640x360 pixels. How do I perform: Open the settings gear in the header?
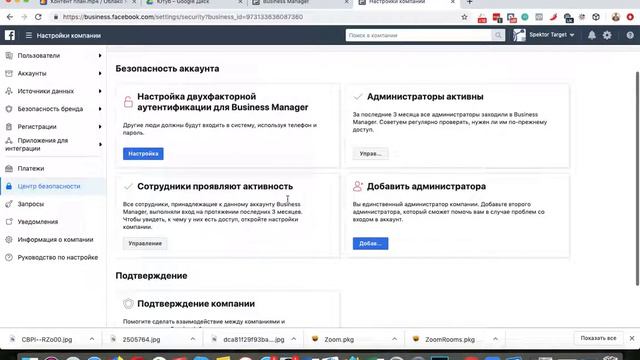(607, 35)
